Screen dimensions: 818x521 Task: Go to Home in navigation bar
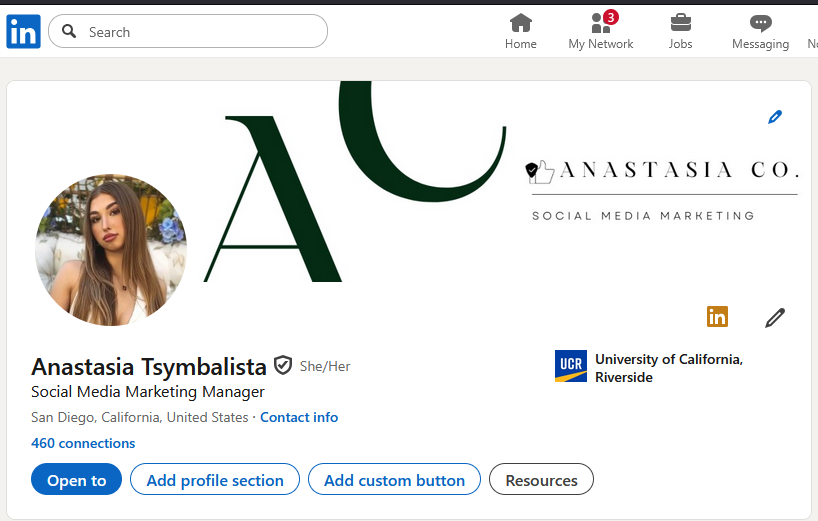click(521, 32)
